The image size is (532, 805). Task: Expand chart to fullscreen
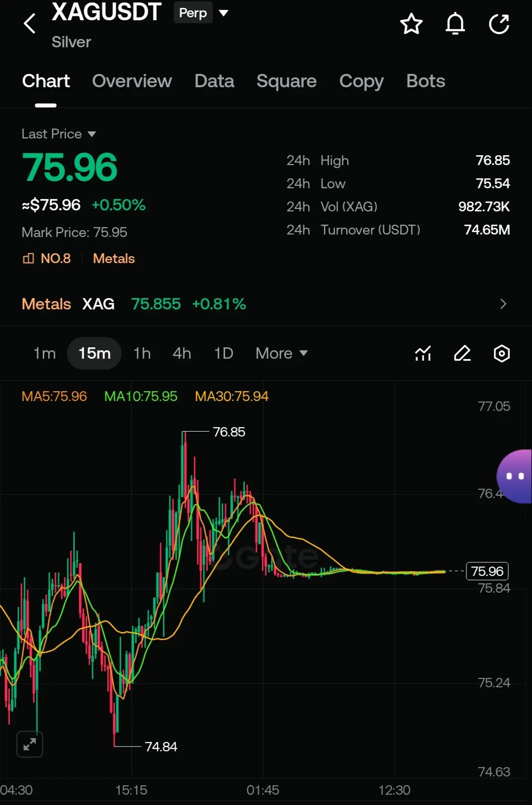click(30, 744)
